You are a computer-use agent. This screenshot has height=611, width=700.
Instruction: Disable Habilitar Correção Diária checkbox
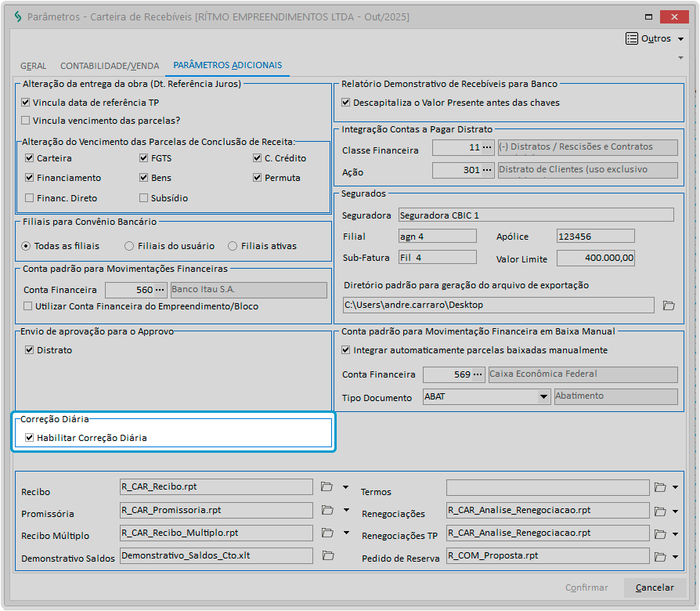[30, 438]
